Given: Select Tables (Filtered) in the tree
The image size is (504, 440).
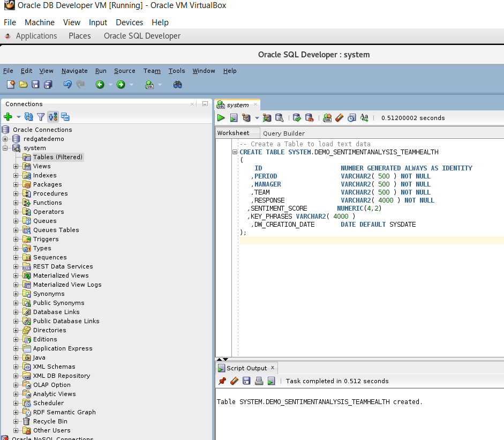Looking at the screenshot, I should (x=58, y=157).
